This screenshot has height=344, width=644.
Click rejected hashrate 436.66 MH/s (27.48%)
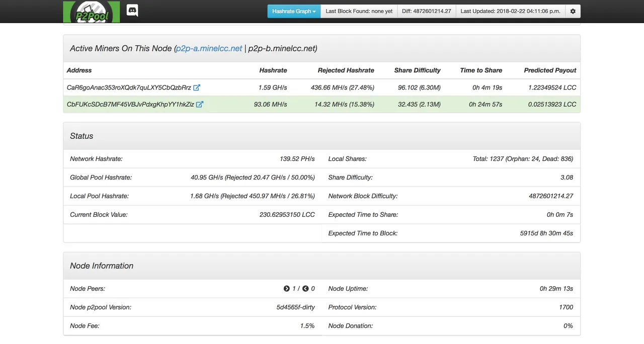(343, 88)
